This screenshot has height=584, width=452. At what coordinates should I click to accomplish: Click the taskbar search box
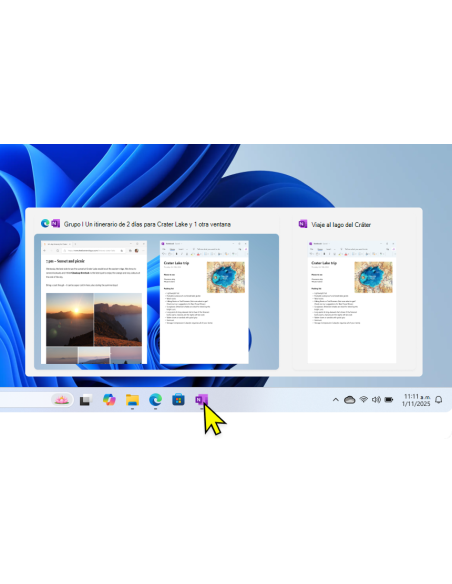tap(36, 400)
